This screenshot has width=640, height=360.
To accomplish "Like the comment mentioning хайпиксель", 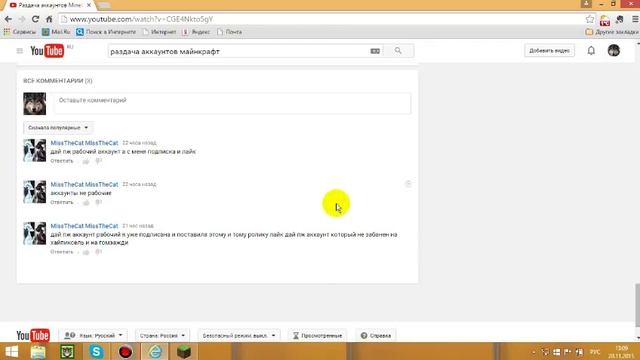I will click(86, 252).
